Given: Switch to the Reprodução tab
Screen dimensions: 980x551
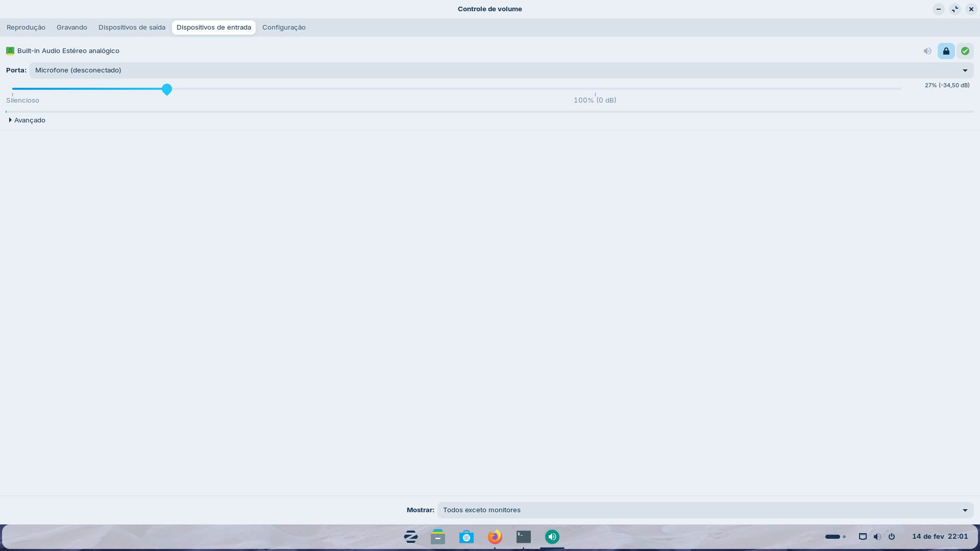Looking at the screenshot, I should point(26,28).
